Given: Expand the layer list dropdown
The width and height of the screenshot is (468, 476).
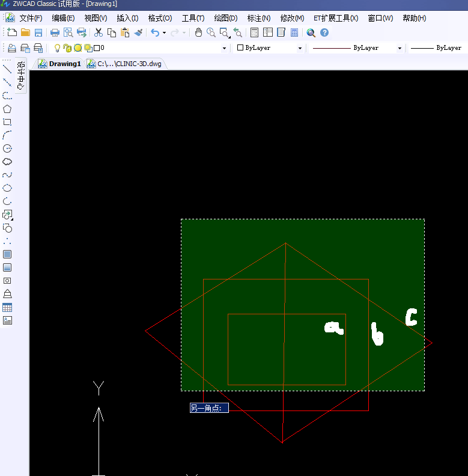Looking at the screenshot, I should point(224,48).
